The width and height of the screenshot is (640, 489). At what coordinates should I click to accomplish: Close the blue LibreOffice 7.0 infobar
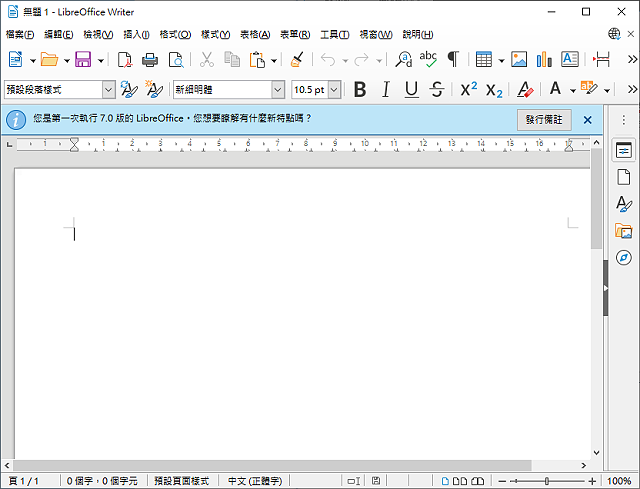click(x=587, y=120)
